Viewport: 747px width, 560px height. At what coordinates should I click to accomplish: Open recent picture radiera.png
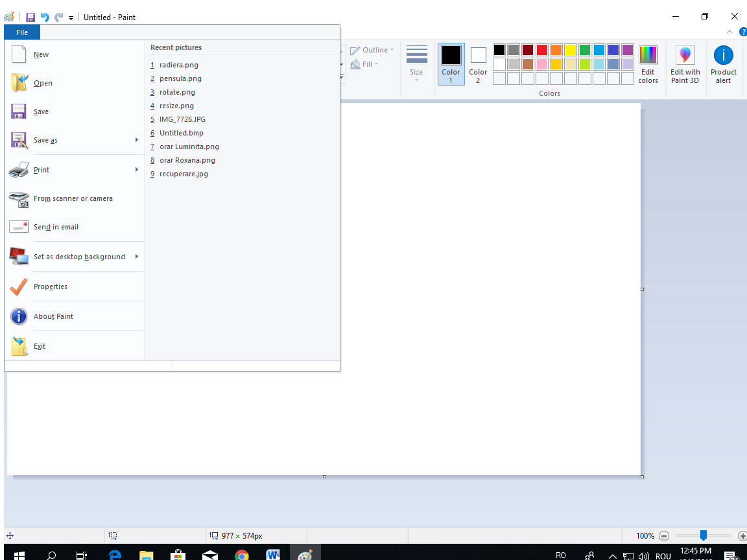178,65
